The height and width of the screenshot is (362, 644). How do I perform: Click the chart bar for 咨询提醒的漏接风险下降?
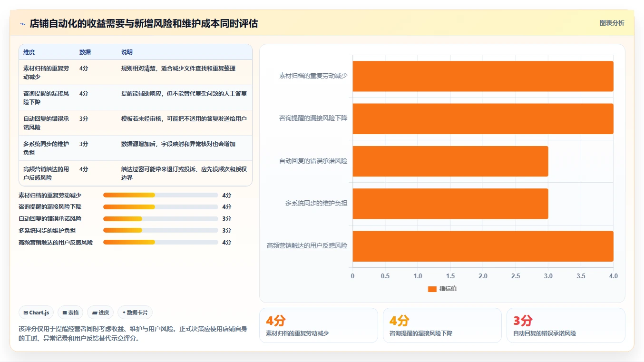(x=483, y=118)
